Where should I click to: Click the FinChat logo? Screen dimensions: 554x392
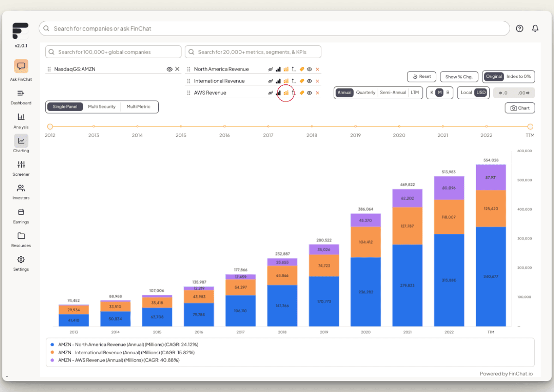[x=20, y=31]
